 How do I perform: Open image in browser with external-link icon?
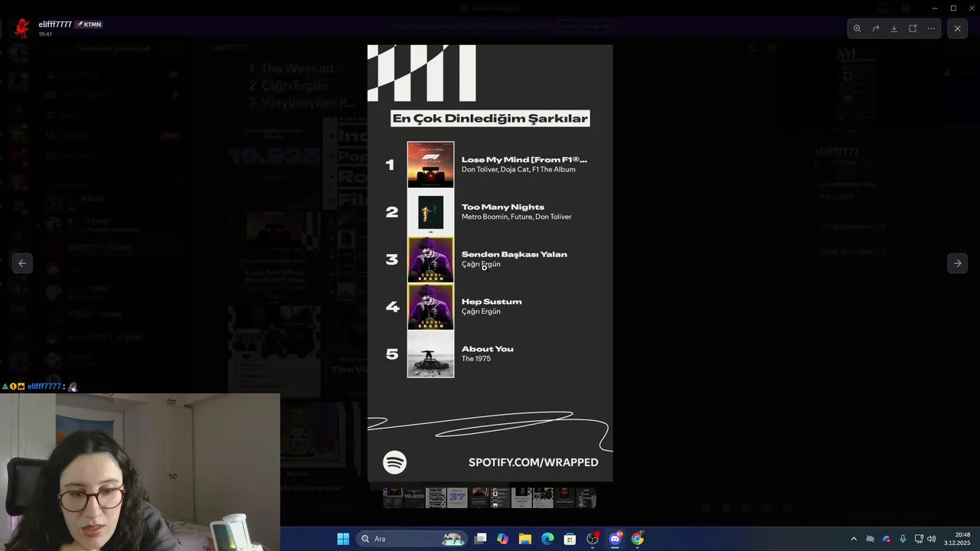point(913,28)
